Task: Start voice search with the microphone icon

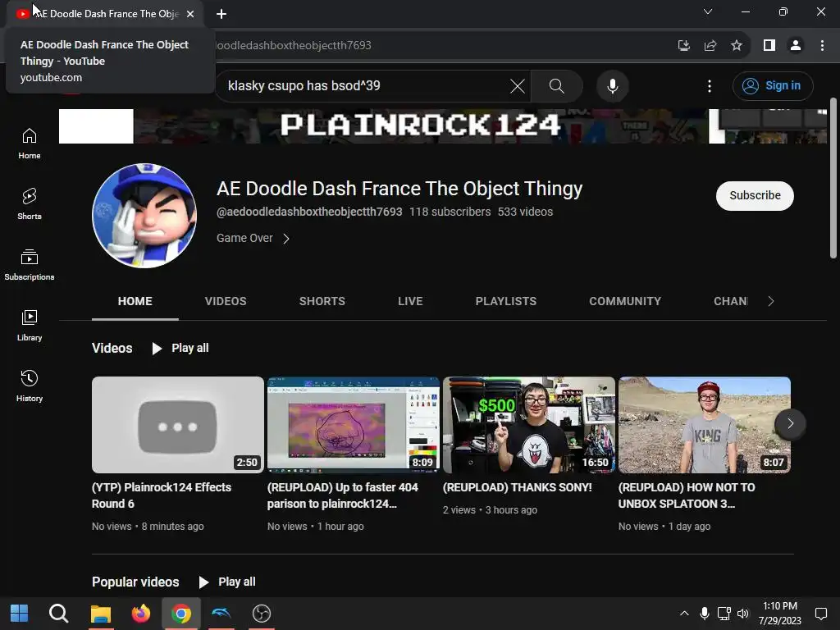Action: click(612, 85)
